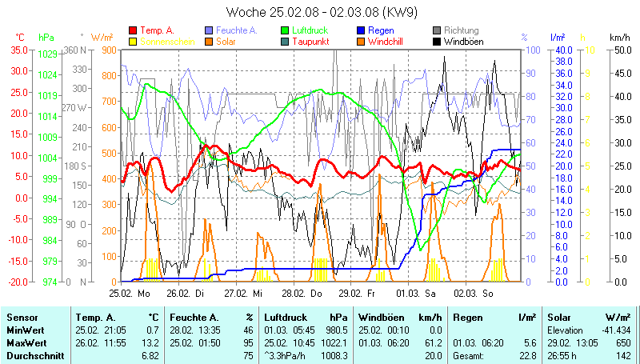Image resolution: width=640 pixels, height=364 pixels.
Task: Click the gray Richtung legend swatch
Action: (437, 30)
